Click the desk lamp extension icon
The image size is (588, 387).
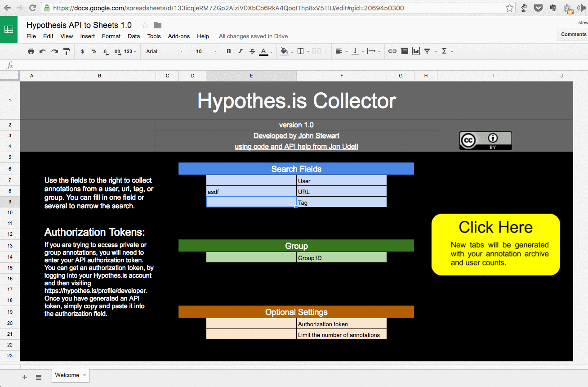(x=524, y=8)
